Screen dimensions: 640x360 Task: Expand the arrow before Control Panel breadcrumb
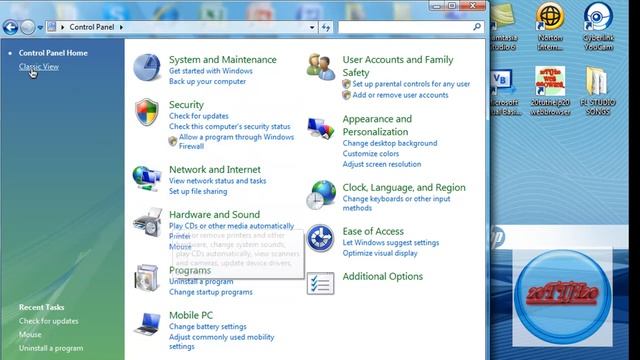[62, 27]
